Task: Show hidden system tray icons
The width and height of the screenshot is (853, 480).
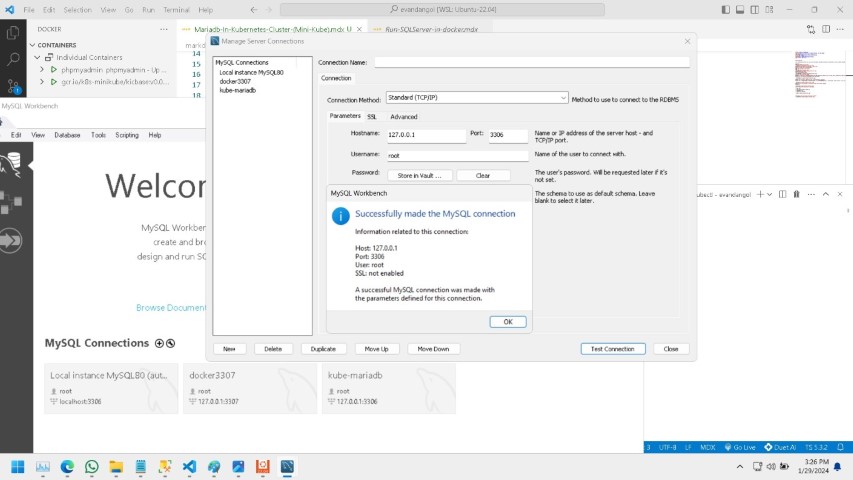Action: [x=740, y=467]
